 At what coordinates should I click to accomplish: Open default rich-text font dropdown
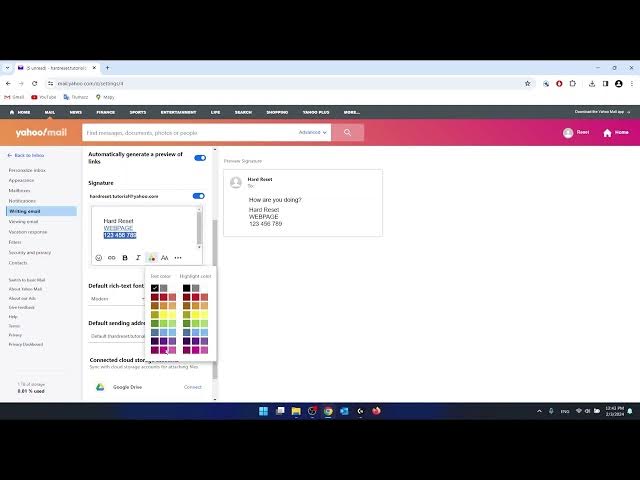118,299
